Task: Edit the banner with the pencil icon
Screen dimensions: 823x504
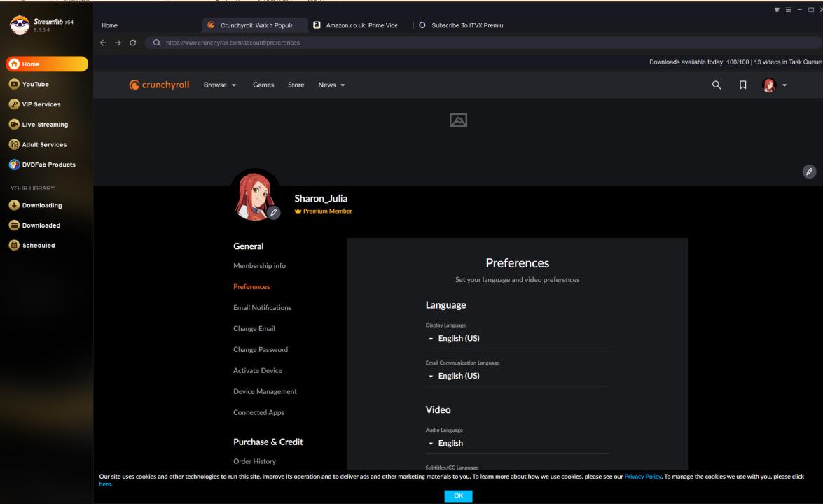Action: pyautogui.click(x=810, y=171)
